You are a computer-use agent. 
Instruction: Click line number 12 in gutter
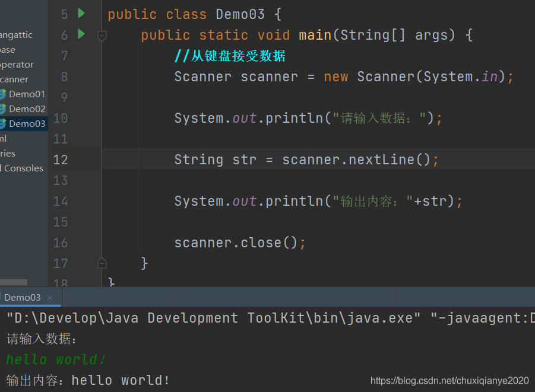click(61, 160)
